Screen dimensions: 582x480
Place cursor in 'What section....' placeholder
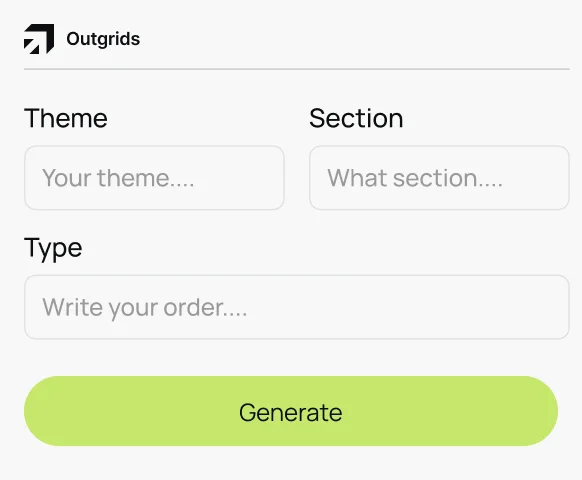[x=415, y=178]
